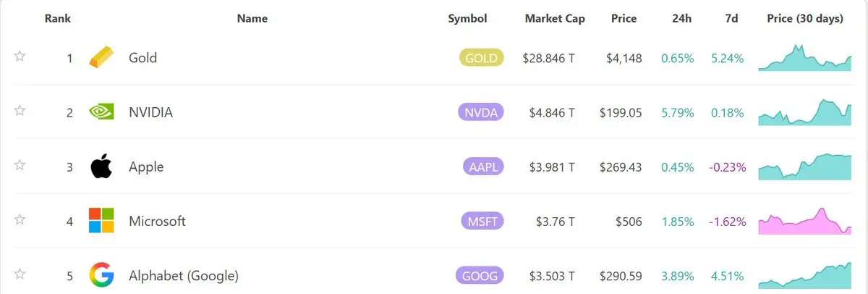The height and width of the screenshot is (294, 868).
Task: Click the GOLD symbol badge
Action: click(x=481, y=58)
